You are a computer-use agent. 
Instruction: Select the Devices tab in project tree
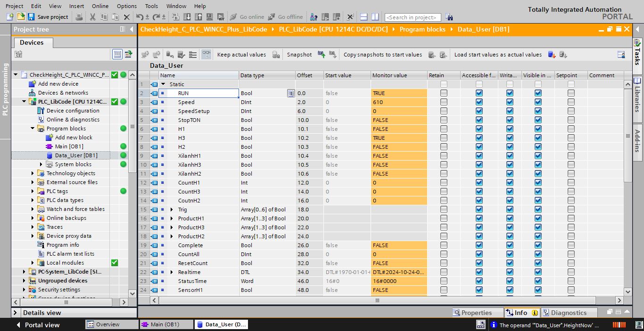point(32,42)
